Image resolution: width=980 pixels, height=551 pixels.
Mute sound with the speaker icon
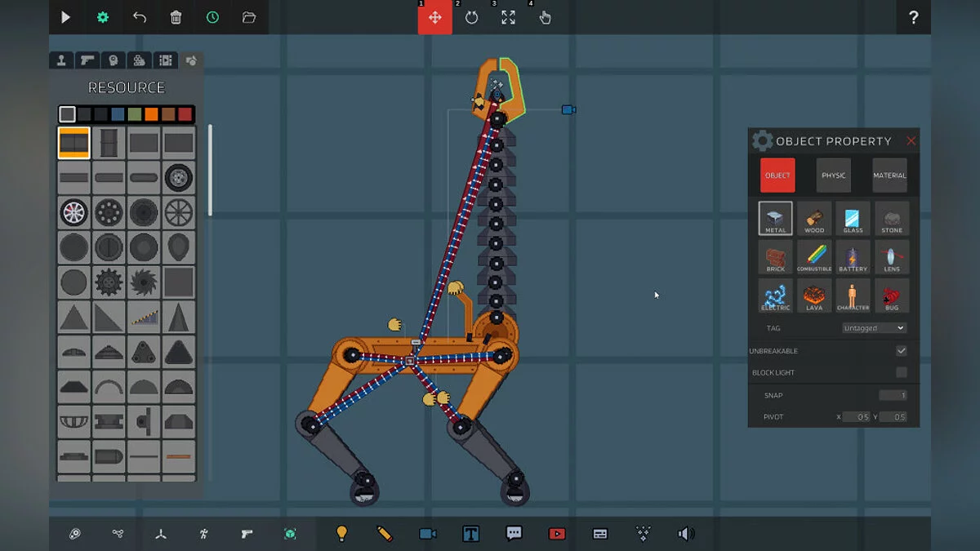tap(684, 534)
